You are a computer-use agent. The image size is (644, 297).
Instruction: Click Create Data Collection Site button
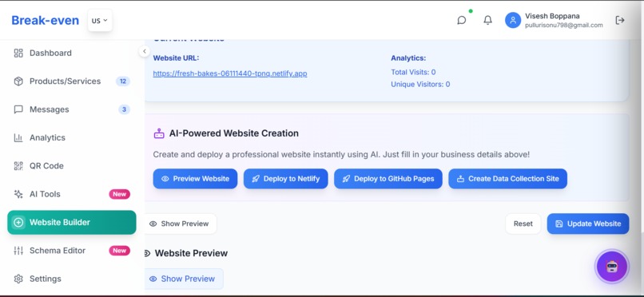507,179
